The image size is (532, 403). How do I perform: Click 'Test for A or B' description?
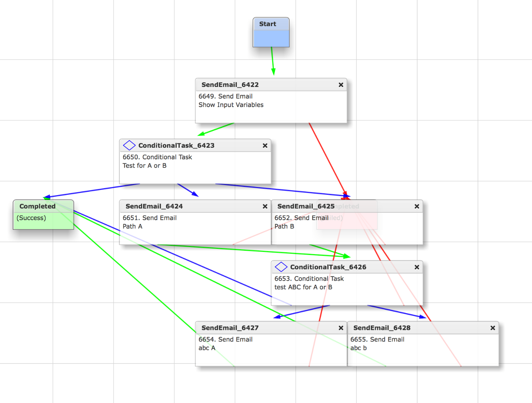[145, 166]
